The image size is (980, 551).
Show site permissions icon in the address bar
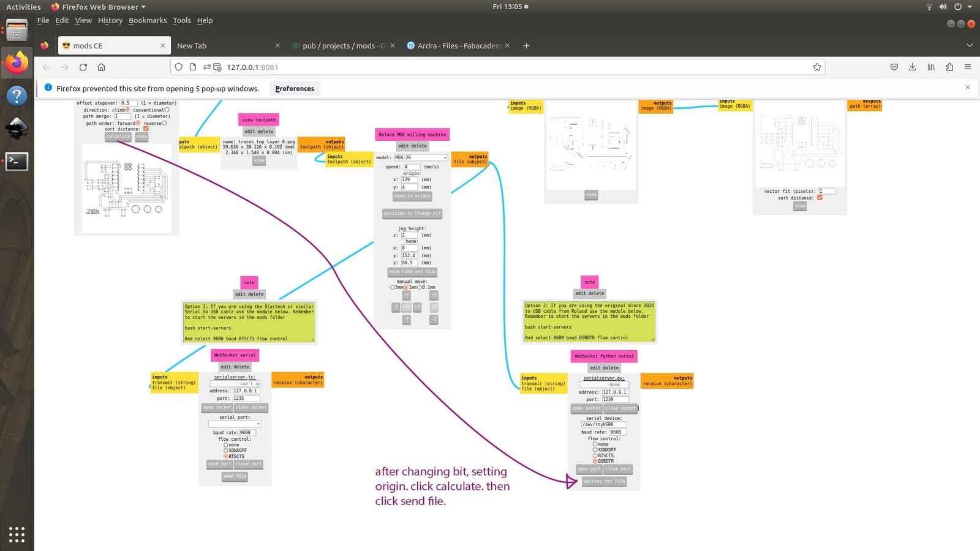point(207,67)
